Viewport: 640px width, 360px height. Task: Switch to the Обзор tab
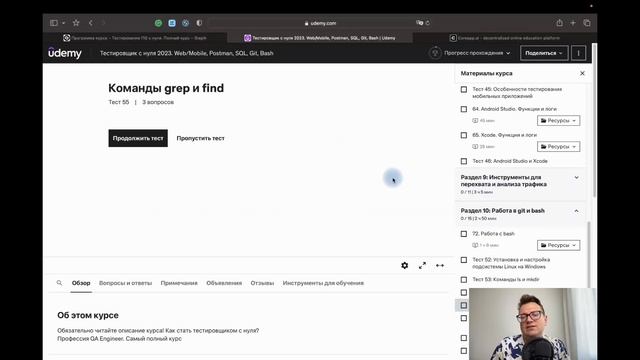[x=81, y=283]
